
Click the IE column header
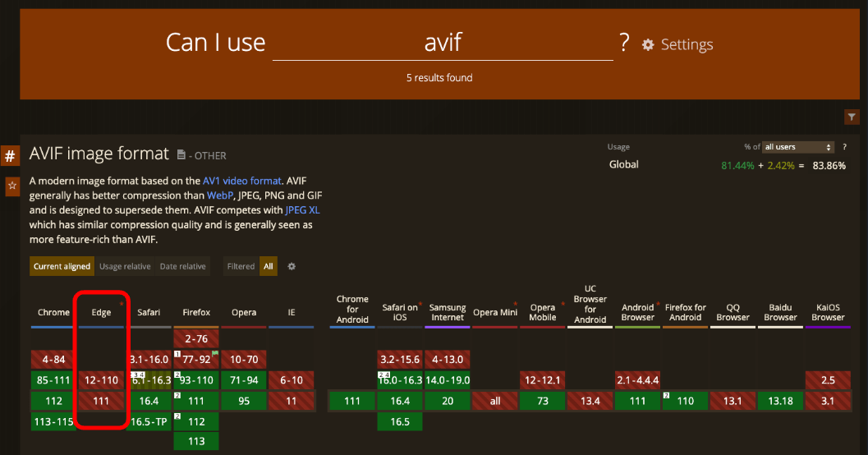292,312
